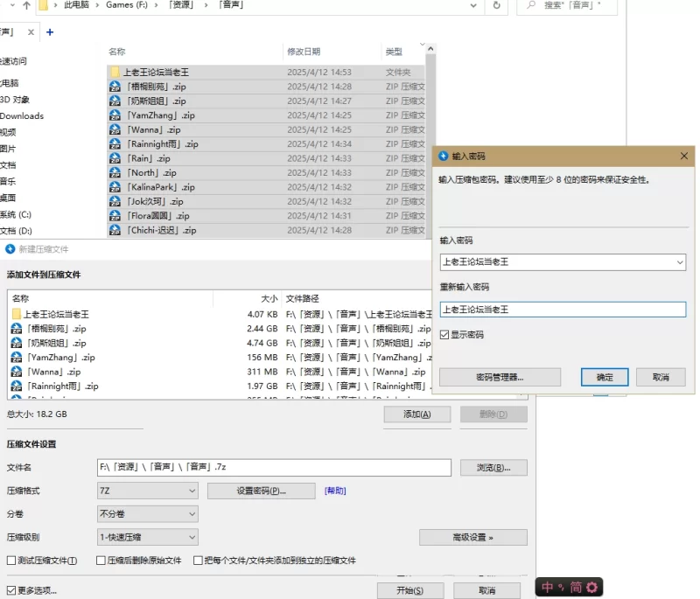This screenshot has width=700, height=599.
Task: Click the refresh icon beside the address bar
Action: click(496, 5)
